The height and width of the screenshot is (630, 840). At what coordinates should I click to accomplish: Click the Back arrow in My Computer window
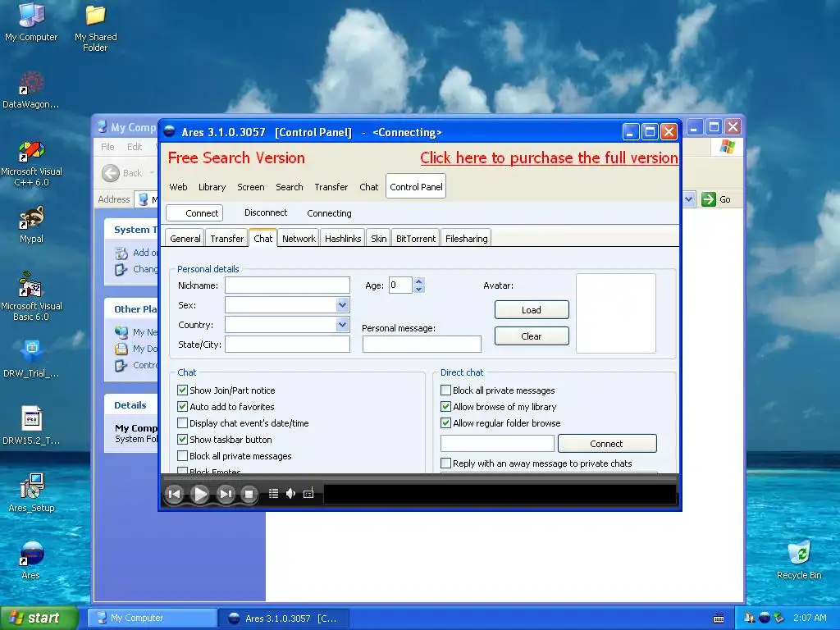point(111,173)
